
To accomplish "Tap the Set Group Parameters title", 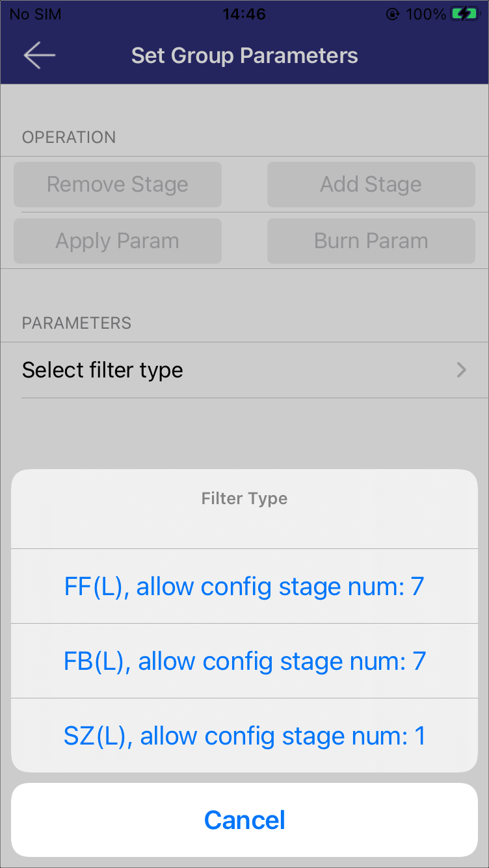I will [x=244, y=55].
